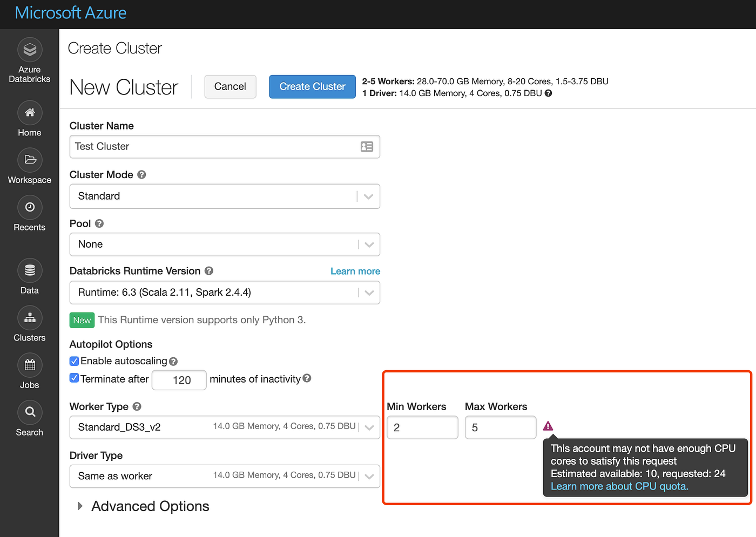Click the Autopilot Options heading
756x537 pixels.
[111, 344]
